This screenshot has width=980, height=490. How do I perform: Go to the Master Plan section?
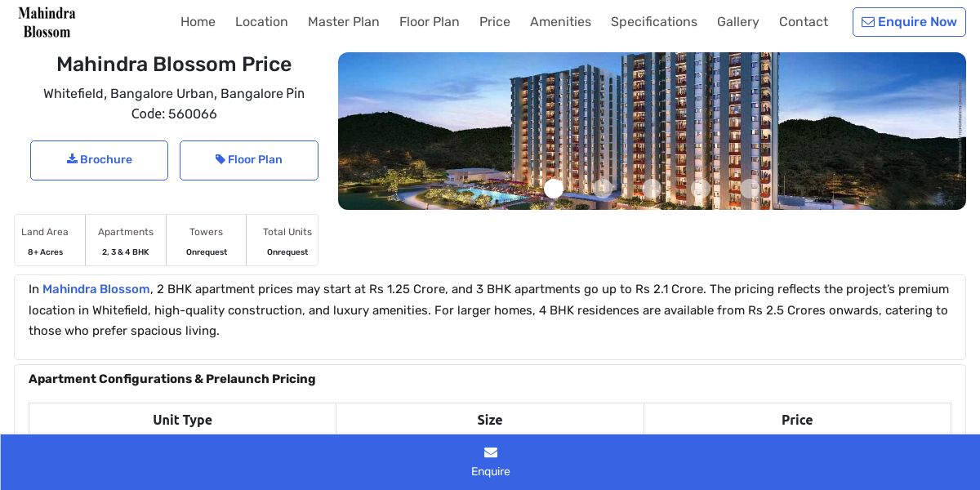pyautogui.click(x=344, y=22)
